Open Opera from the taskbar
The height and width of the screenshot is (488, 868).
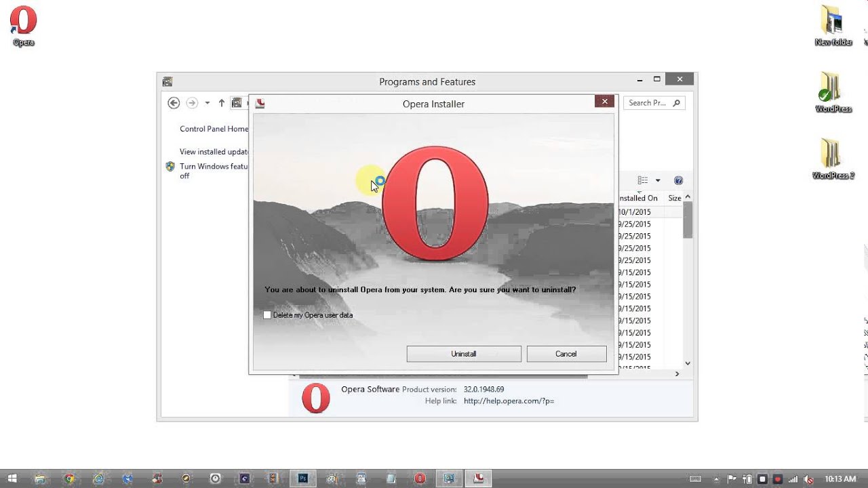[x=420, y=479]
